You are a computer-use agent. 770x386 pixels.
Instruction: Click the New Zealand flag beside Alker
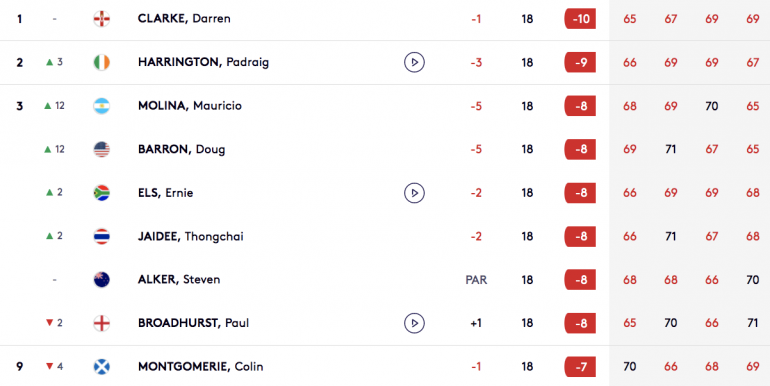[x=102, y=280]
